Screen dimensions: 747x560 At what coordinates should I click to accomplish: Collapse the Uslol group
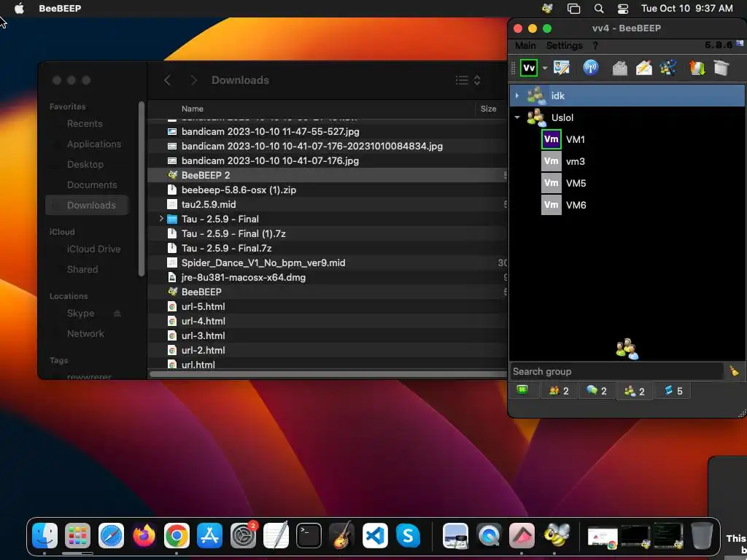coord(517,117)
